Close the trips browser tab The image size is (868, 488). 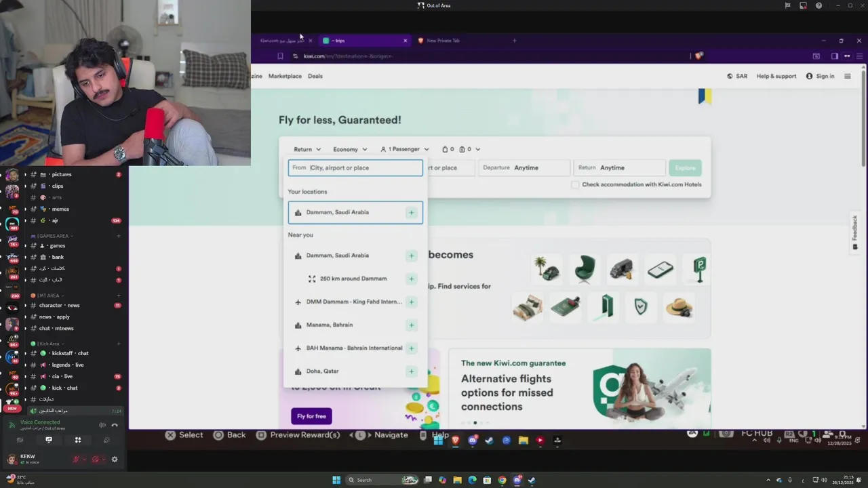[x=406, y=41]
